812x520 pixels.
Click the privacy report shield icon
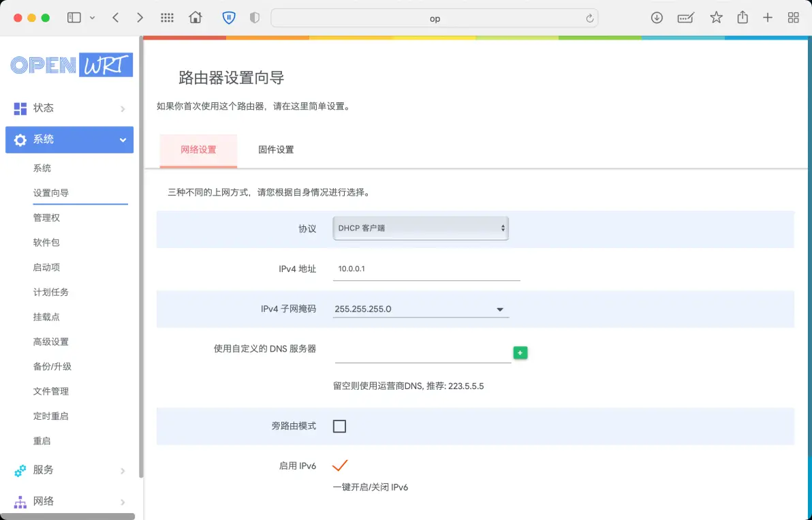click(x=254, y=18)
